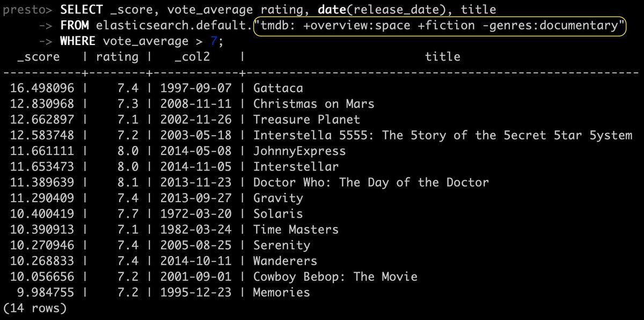Click score value 10.268833
644x320 pixels.
[x=42, y=261]
